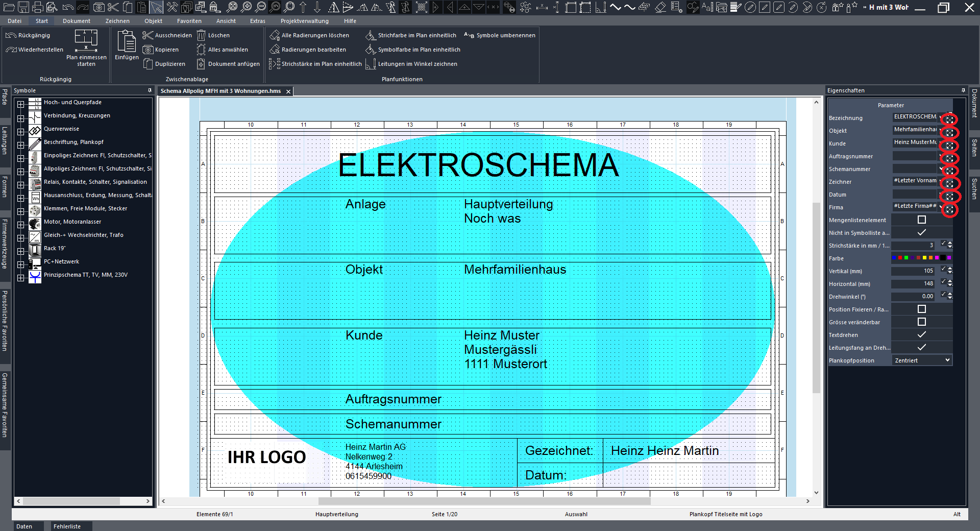Viewport: 980px width, 531px height.
Task: Open the Projektverwaltung menu
Action: point(304,21)
